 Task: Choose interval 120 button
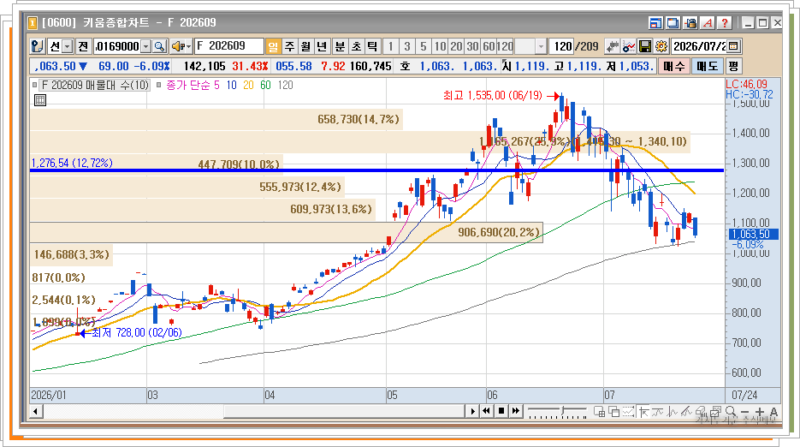[505, 46]
